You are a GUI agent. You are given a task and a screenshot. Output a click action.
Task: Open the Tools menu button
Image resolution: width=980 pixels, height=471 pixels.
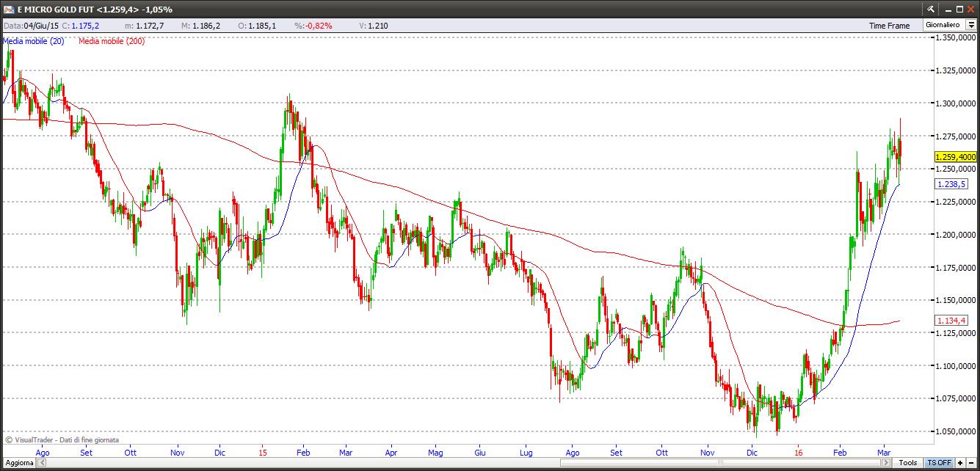[908, 463]
